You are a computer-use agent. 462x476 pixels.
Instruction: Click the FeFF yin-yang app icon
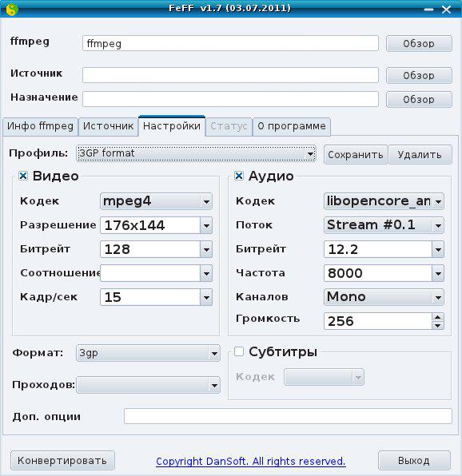coord(12,10)
